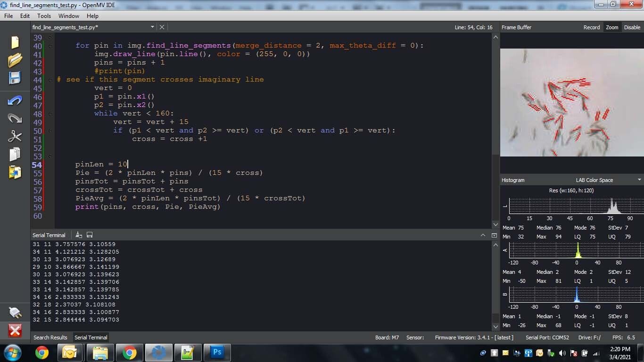
Task: Click the Redo arrow icon
Action: pyautogui.click(x=15, y=118)
